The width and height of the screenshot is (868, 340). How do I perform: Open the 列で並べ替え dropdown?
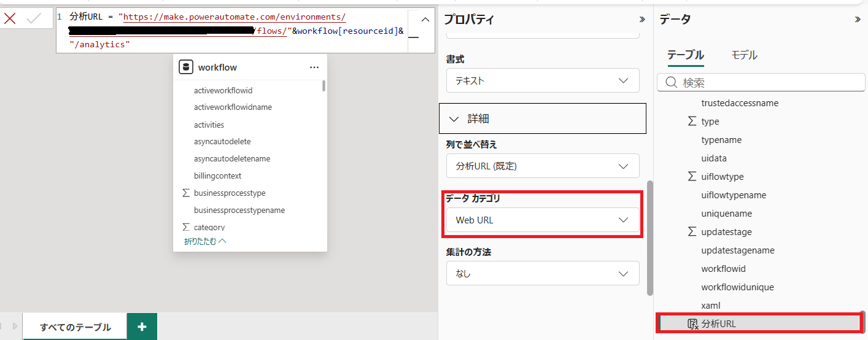(543, 166)
